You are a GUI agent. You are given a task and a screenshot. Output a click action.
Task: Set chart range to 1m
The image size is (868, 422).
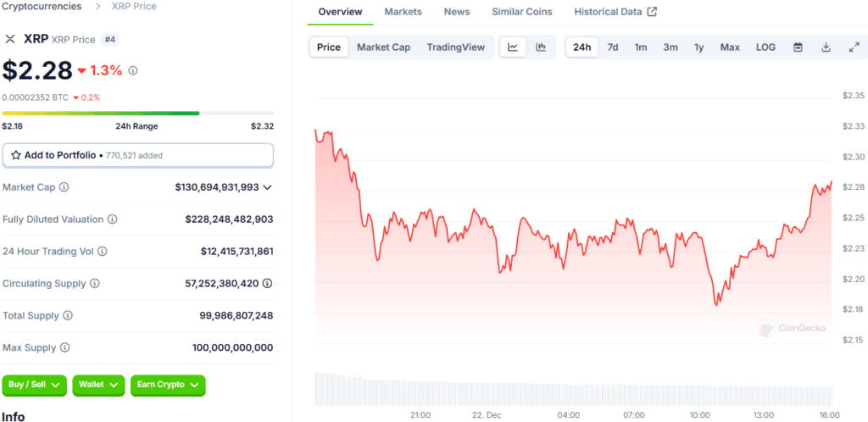(641, 47)
